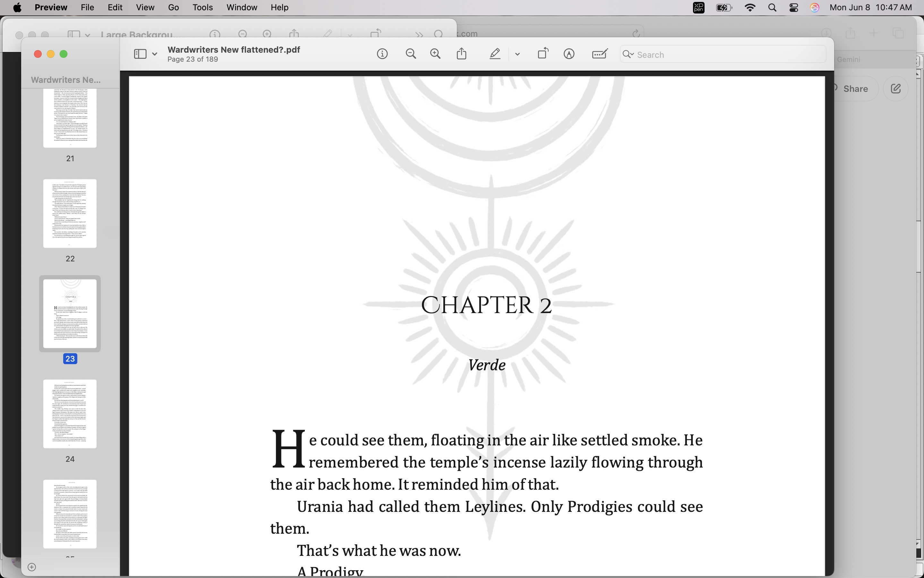Toggle the highlight pen tool in Wardwriters toolbar
The image size is (924, 578).
[495, 54]
